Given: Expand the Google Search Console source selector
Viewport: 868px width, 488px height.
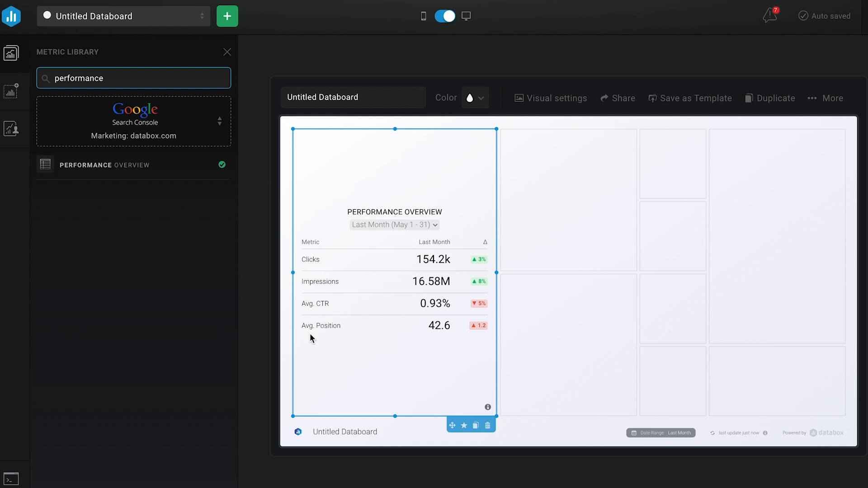Looking at the screenshot, I should click(x=219, y=121).
